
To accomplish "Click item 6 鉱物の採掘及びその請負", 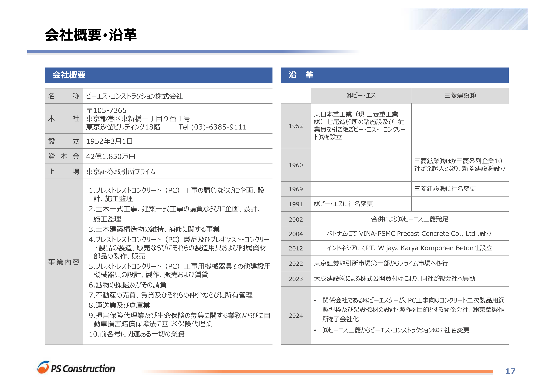I will (128, 285).
